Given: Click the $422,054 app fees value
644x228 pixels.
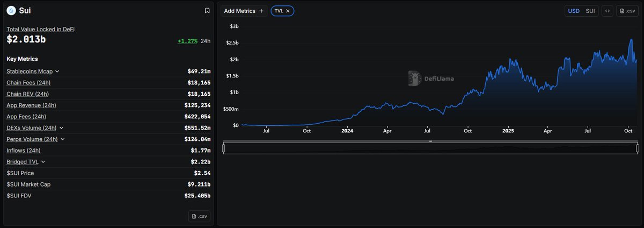Looking at the screenshot, I should (197, 117).
